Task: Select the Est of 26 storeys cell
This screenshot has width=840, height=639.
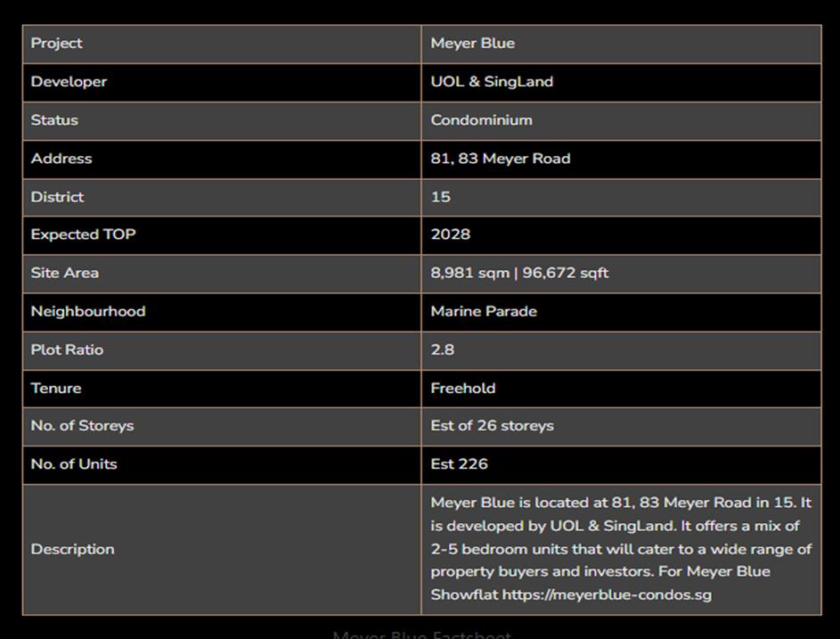Action: tap(492, 426)
